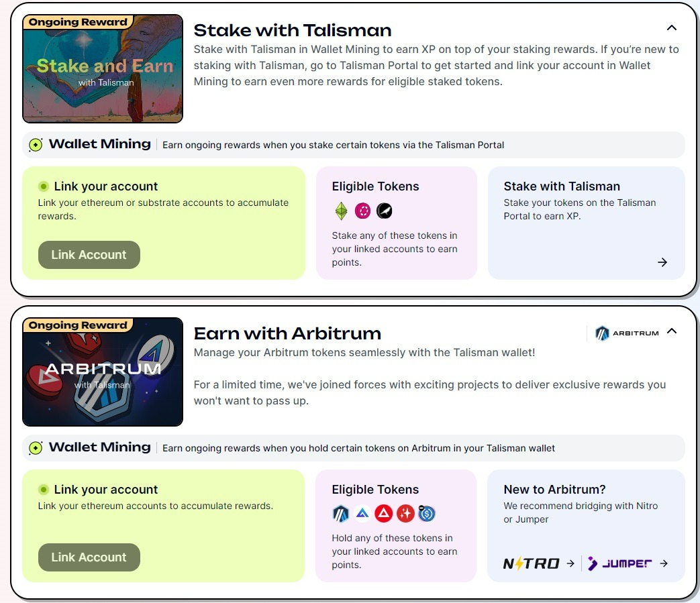Click the Arbitrum token icon in Eligible Tokens
The width and height of the screenshot is (700, 603).
click(341, 514)
